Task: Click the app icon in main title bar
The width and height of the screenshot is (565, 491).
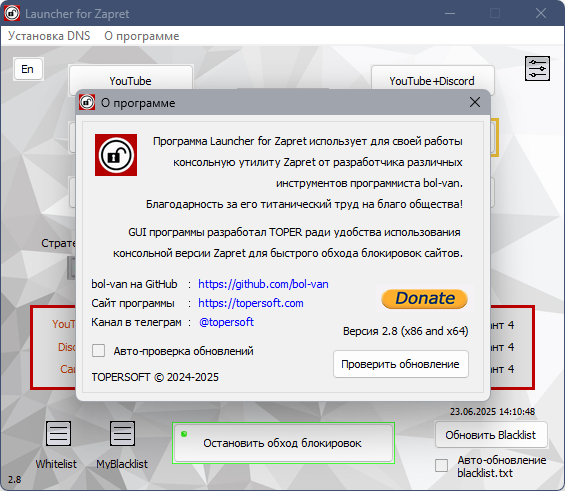Action: (12, 13)
